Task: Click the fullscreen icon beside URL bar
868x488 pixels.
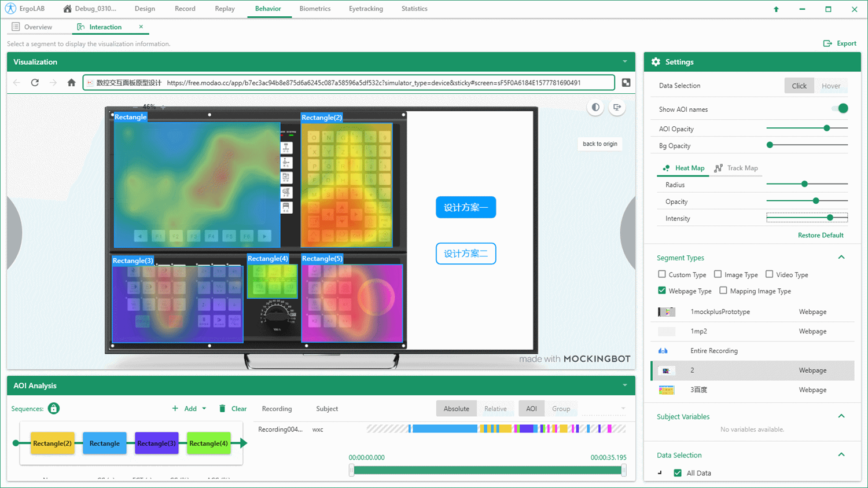Action: (x=626, y=83)
